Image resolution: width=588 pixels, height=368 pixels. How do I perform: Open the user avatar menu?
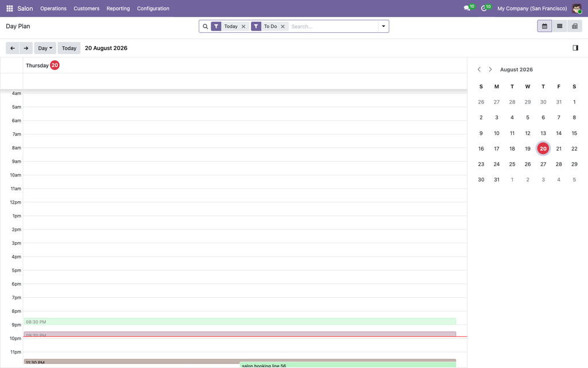pos(577,8)
